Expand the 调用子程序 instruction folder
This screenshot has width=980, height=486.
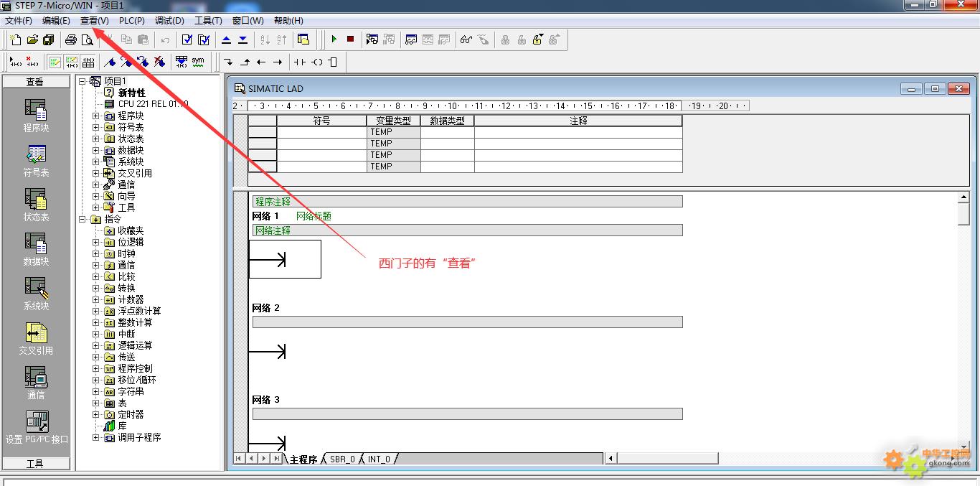click(96, 437)
